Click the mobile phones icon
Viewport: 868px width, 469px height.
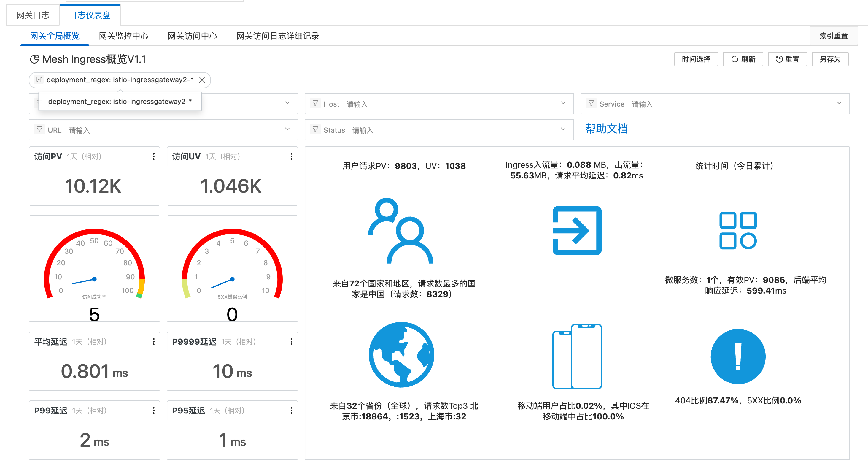[577, 356]
